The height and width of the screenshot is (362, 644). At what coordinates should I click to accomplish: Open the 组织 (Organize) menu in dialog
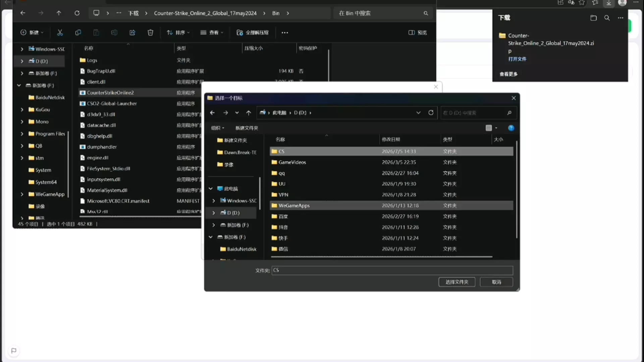[x=218, y=128]
